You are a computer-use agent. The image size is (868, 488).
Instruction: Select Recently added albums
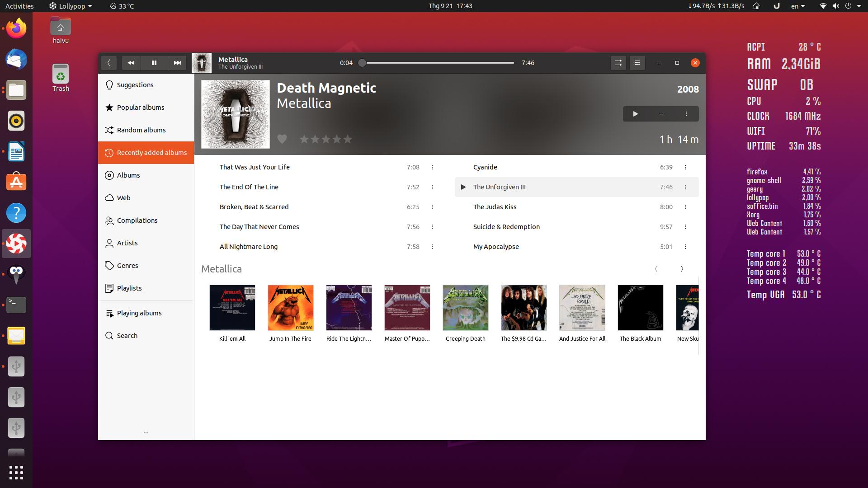click(x=146, y=153)
